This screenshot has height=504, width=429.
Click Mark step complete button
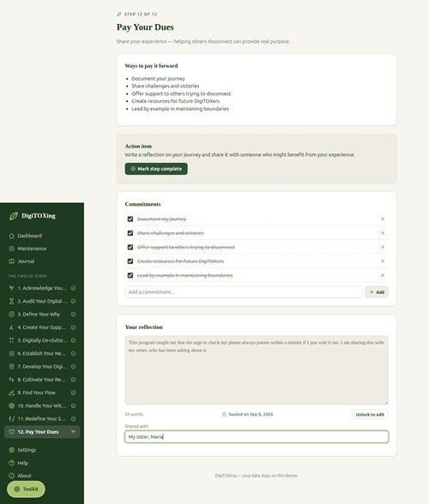[x=156, y=169]
